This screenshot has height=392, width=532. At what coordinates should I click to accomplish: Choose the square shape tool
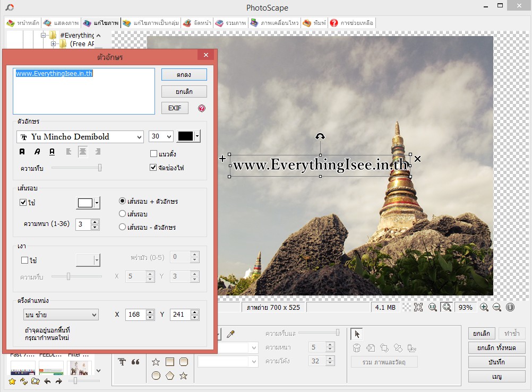[170, 362]
